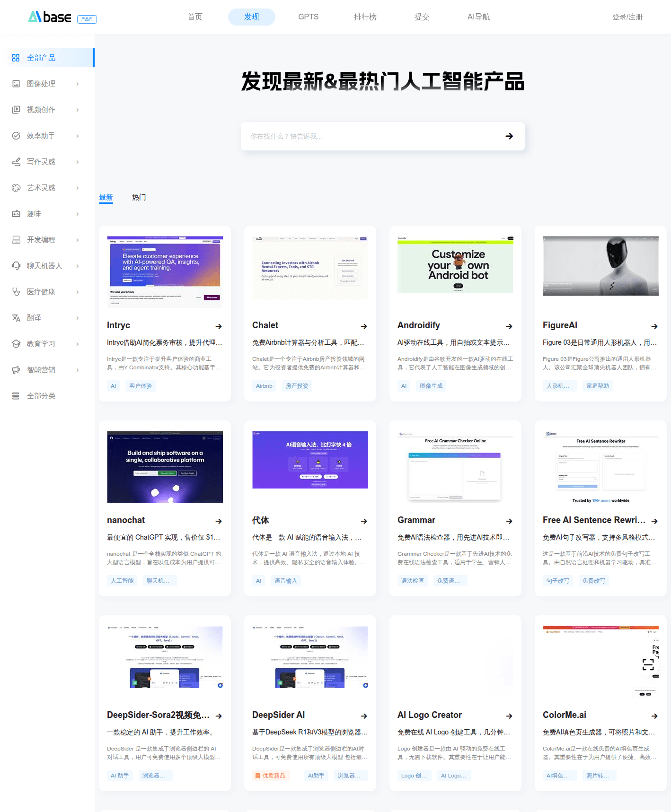Open Grammar via its arrow icon
This screenshot has height=812, width=671.
click(x=509, y=521)
